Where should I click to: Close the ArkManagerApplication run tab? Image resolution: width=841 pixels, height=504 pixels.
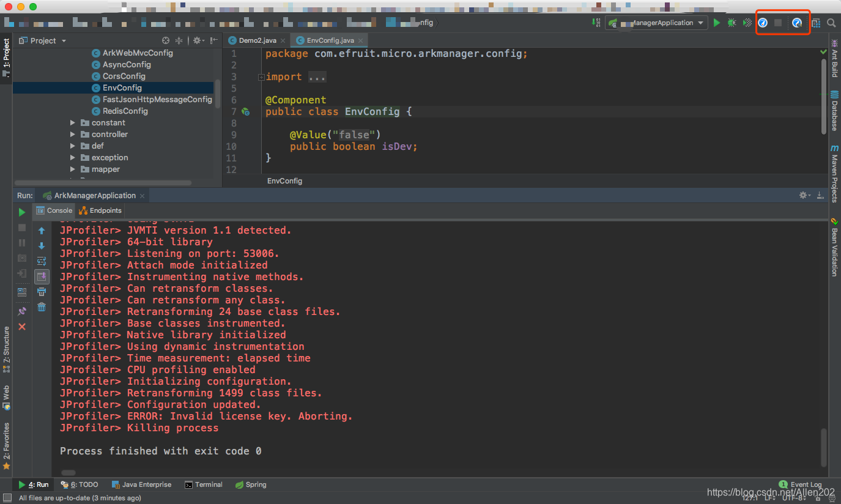143,196
